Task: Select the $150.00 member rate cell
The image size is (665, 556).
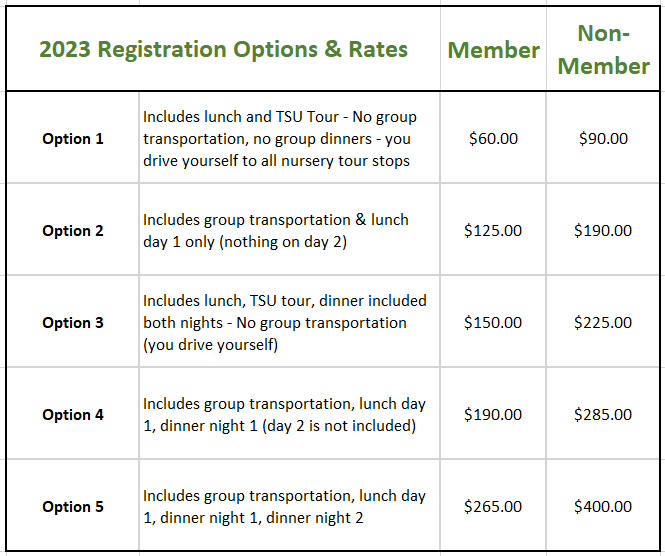Action: coord(493,323)
